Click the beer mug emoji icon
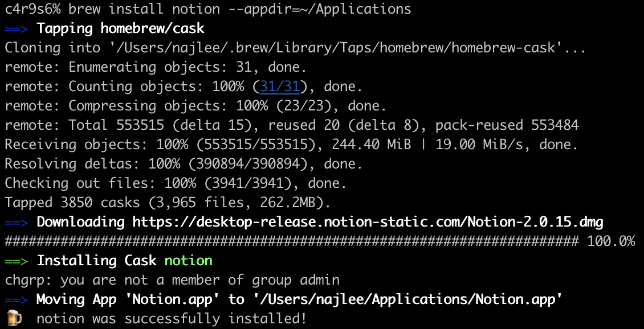 click(13, 318)
